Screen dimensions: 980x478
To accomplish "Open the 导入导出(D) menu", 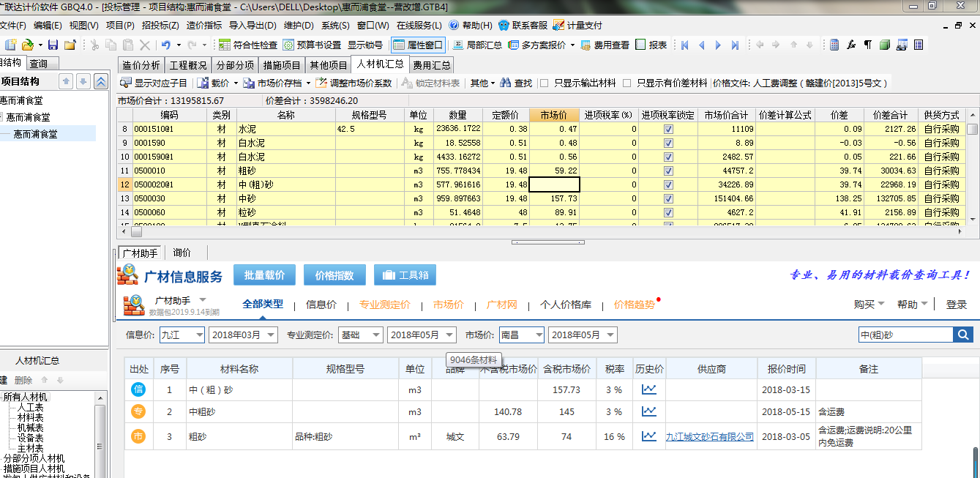I will click(253, 25).
